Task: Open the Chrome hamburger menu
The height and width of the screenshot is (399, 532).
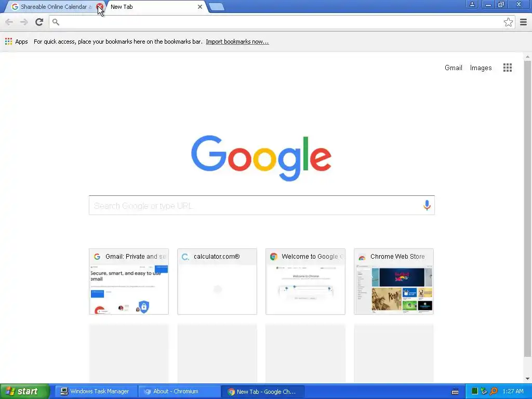Action: (524, 22)
